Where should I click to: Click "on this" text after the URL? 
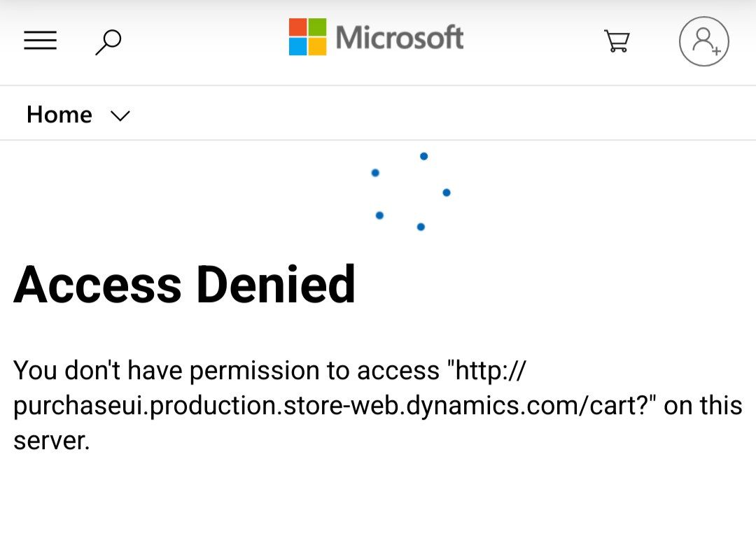pos(703,405)
